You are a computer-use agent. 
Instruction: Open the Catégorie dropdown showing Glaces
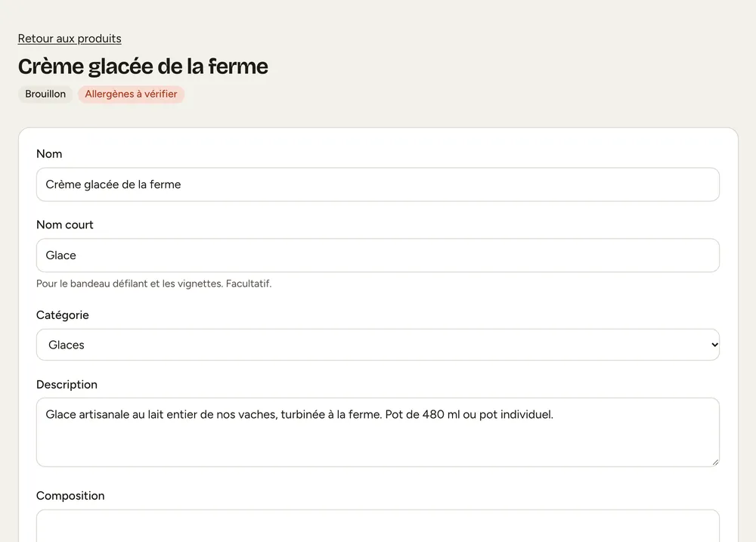coord(378,345)
